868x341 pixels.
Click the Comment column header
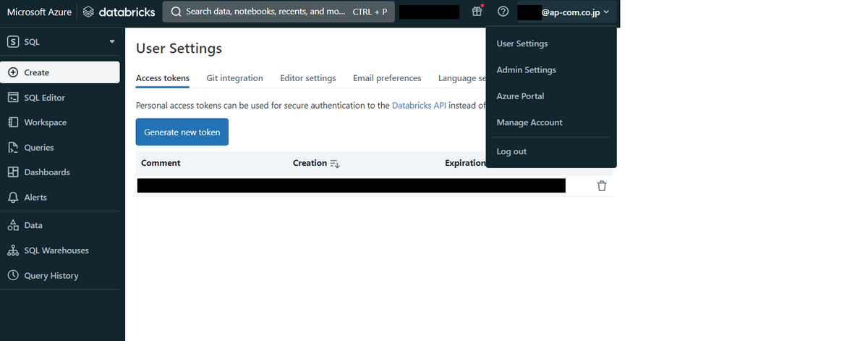point(161,163)
